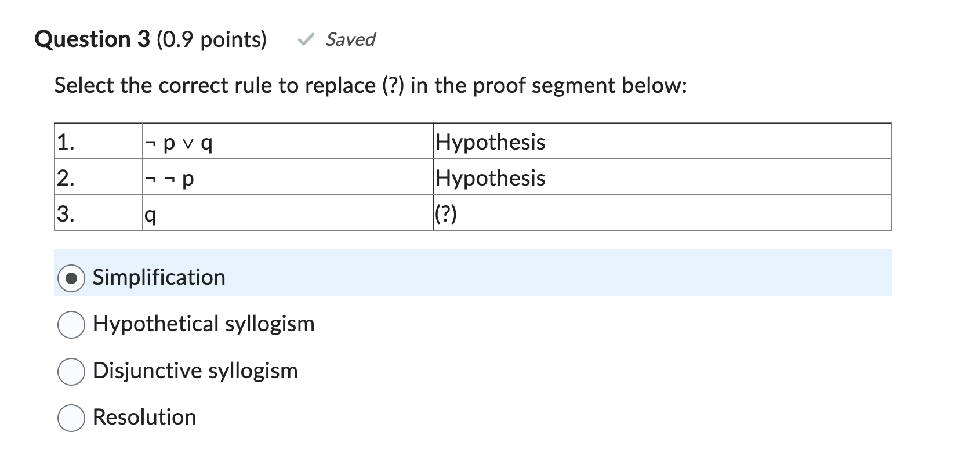Click the Hypothetical syllogism label text

pyautogui.click(x=204, y=324)
